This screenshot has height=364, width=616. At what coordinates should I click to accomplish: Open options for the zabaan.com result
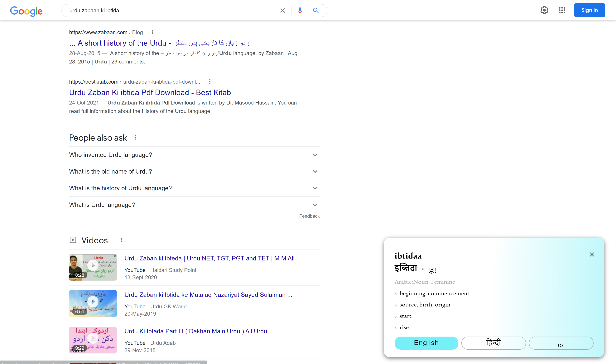(152, 32)
